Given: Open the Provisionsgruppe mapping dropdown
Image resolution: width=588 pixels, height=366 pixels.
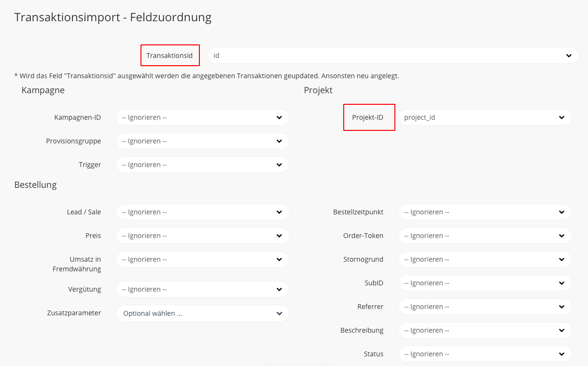Looking at the screenshot, I should tap(202, 141).
